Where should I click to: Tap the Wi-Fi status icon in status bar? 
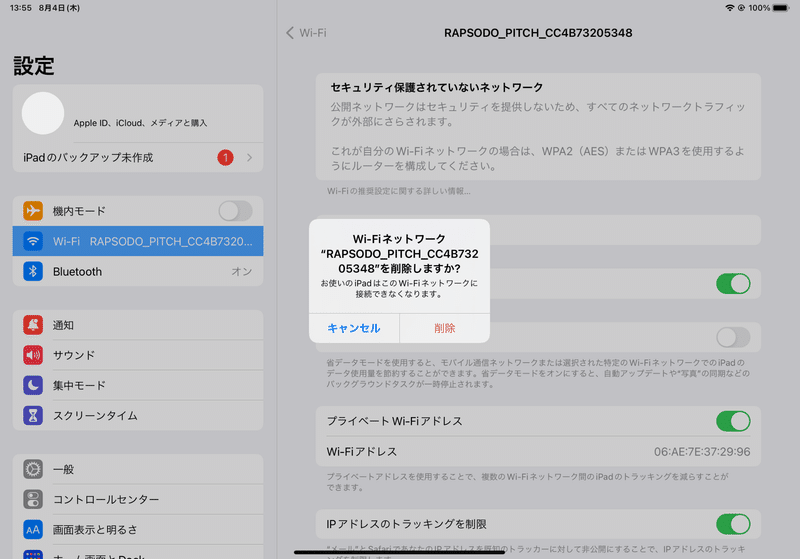point(730,8)
